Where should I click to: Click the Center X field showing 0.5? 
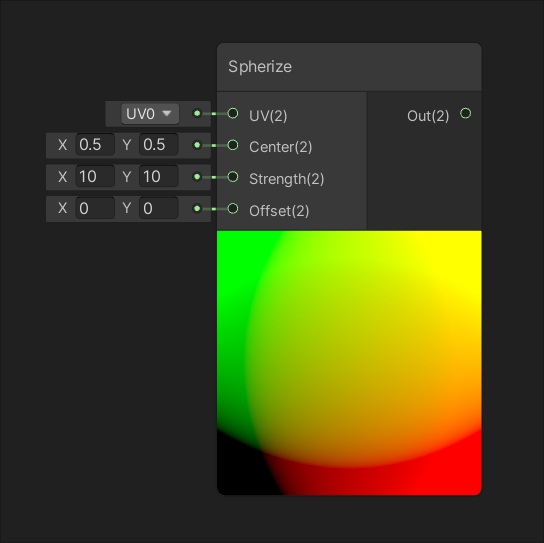(x=95, y=145)
